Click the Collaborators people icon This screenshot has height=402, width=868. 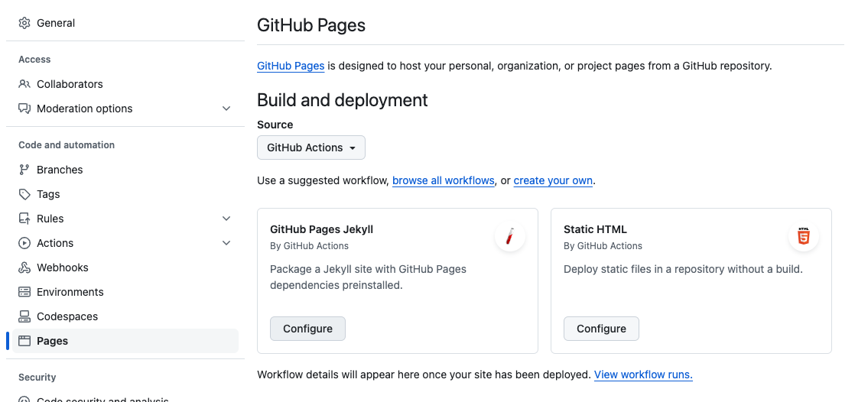click(x=24, y=84)
